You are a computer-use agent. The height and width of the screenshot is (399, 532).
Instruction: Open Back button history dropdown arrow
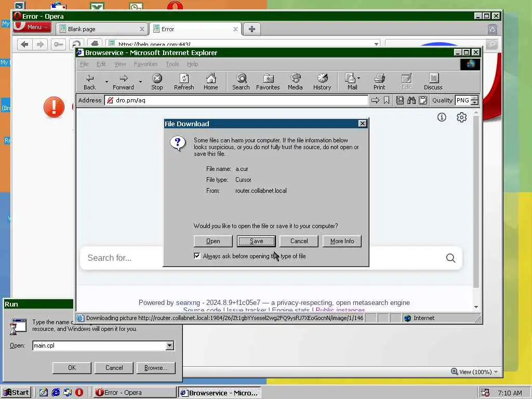(x=107, y=82)
